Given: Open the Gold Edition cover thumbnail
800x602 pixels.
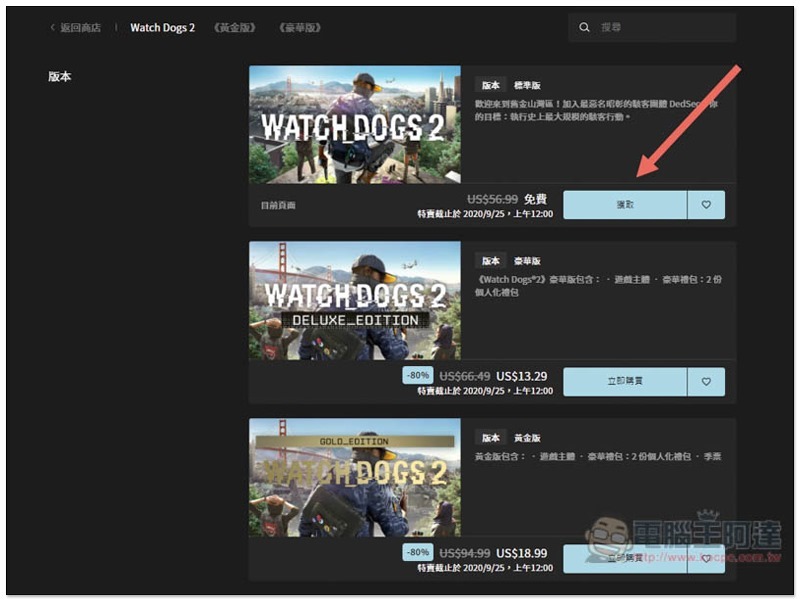Looking at the screenshot, I should click(x=355, y=478).
